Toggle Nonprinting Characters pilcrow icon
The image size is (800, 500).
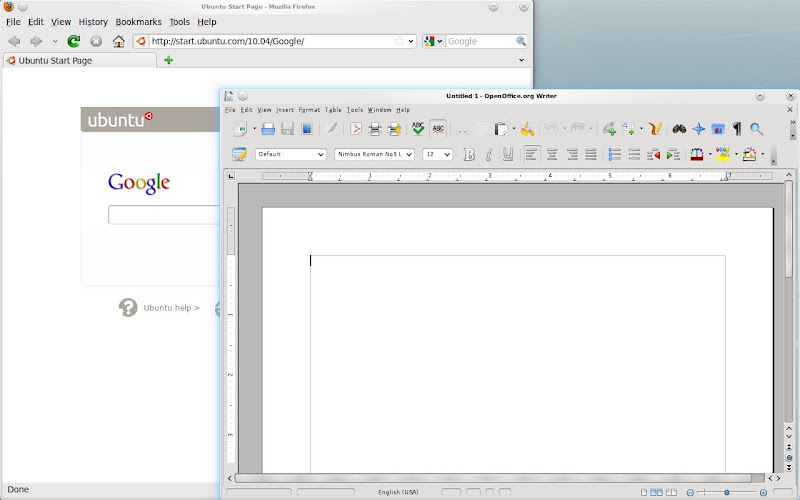(x=737, y=129)
